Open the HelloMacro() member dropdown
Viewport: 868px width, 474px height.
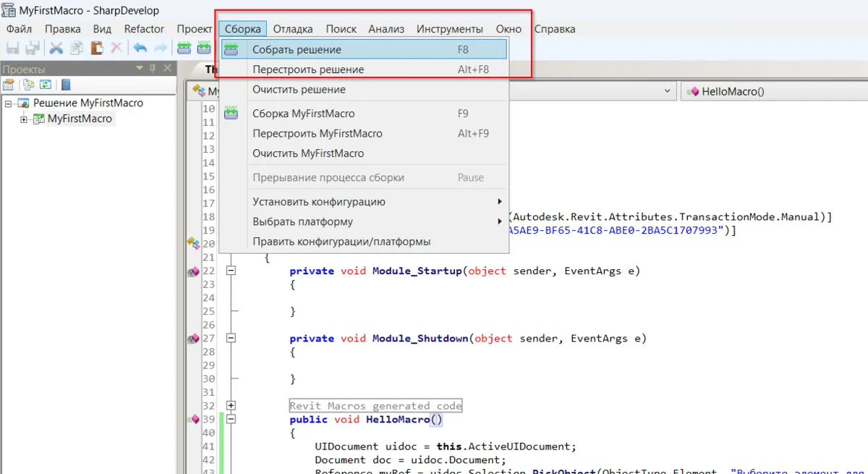[x=774, y=91]
